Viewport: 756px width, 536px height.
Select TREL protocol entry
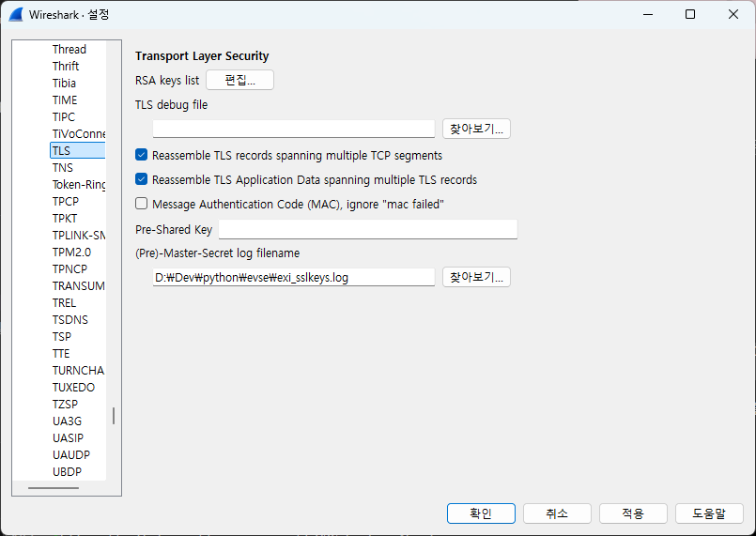click(64, 302)
